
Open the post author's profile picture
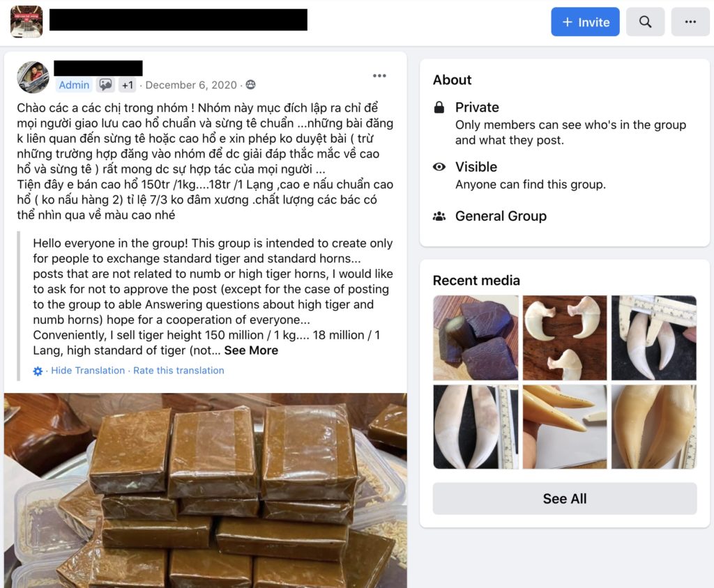click(x=33, y=77)
